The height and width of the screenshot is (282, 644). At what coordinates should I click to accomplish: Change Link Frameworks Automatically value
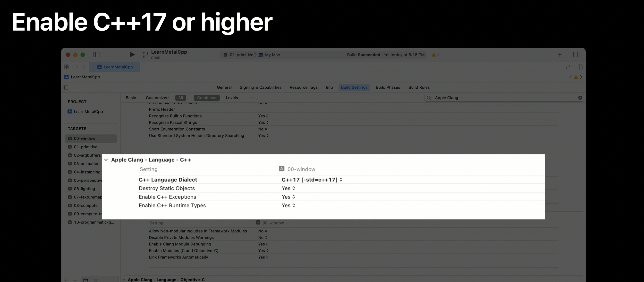(x=263, y=257)
